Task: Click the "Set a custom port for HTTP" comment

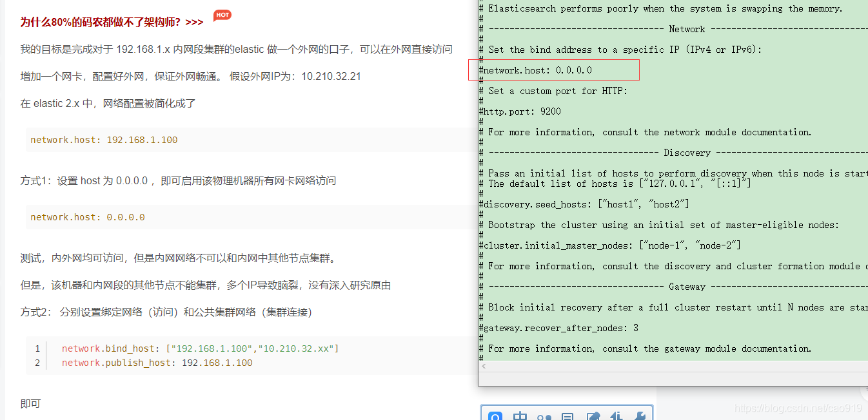Action: coord(553,91)
